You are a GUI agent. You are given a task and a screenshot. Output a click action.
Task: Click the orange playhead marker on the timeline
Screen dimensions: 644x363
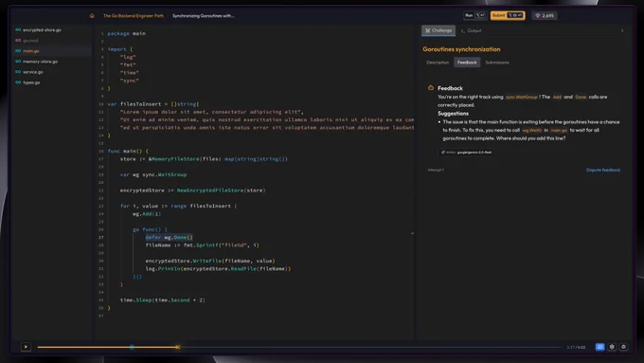coord(177,347)
